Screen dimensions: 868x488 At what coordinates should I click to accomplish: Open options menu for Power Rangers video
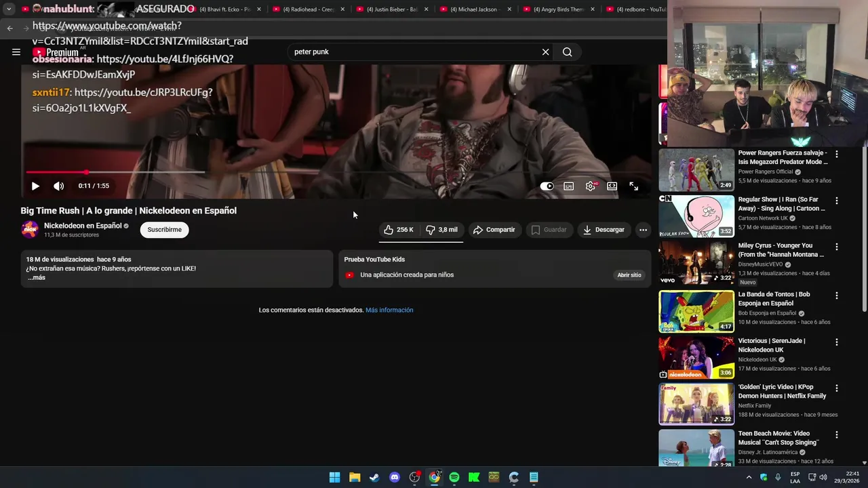point(836,154)
